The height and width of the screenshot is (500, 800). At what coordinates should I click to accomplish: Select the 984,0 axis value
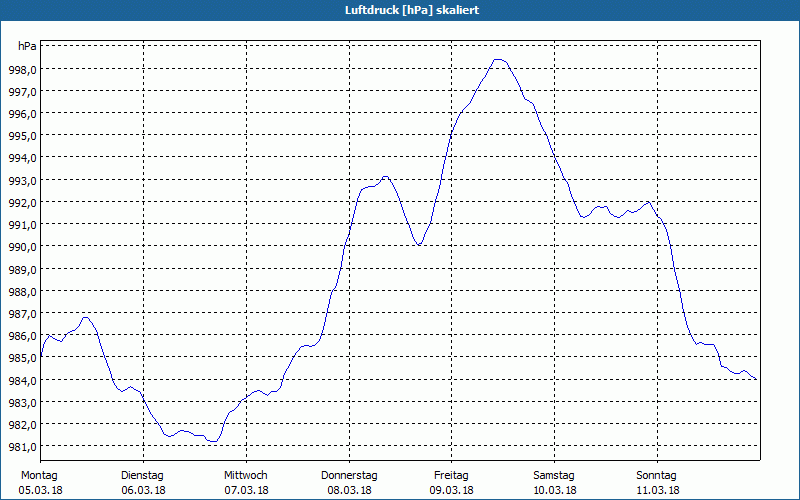point(22,380)
